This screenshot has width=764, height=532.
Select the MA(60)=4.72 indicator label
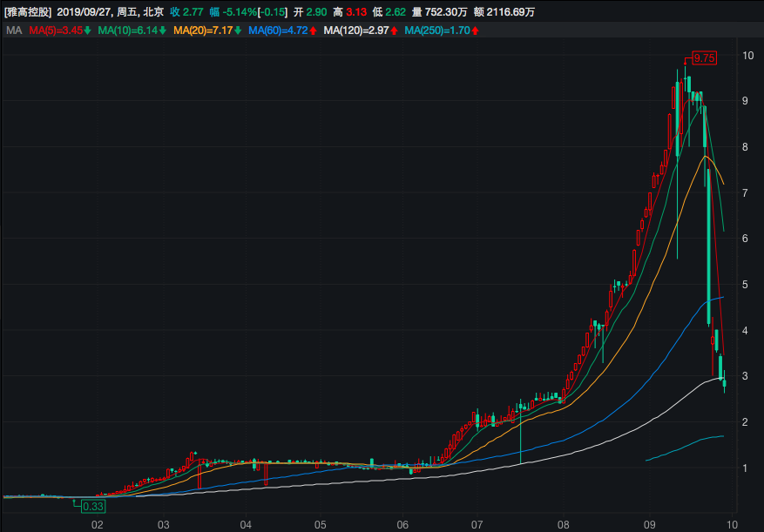(x=278, y=30)
